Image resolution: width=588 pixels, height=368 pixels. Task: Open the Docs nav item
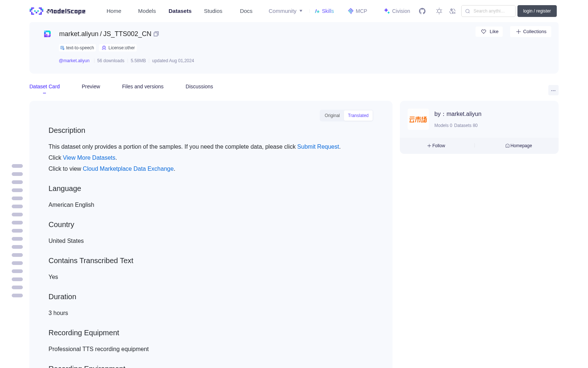point(246,11)
